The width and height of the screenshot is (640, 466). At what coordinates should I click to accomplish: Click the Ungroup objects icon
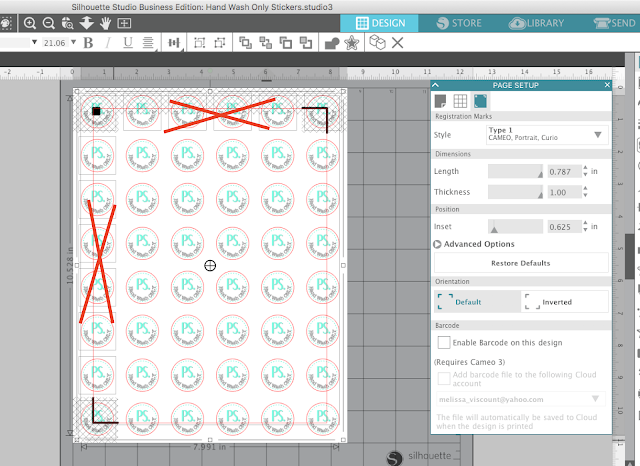pyautogui.click(x=220, y=43)
